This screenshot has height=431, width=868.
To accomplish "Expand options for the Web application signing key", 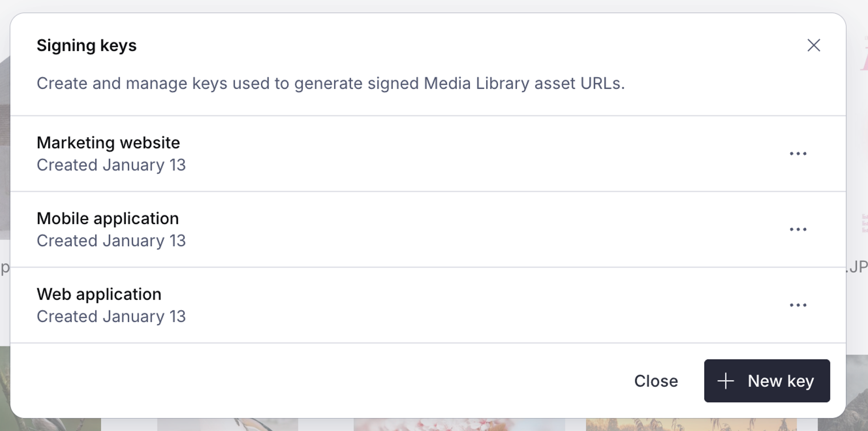I will 799,305.
